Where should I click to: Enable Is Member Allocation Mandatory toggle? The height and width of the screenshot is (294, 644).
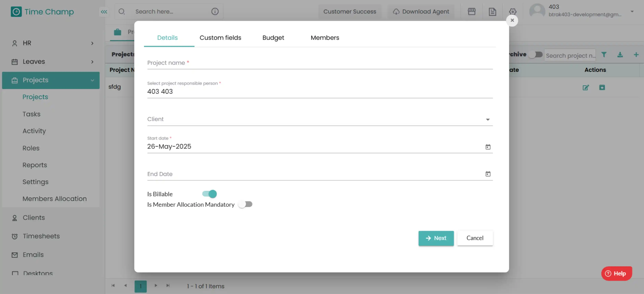(245, 204)
